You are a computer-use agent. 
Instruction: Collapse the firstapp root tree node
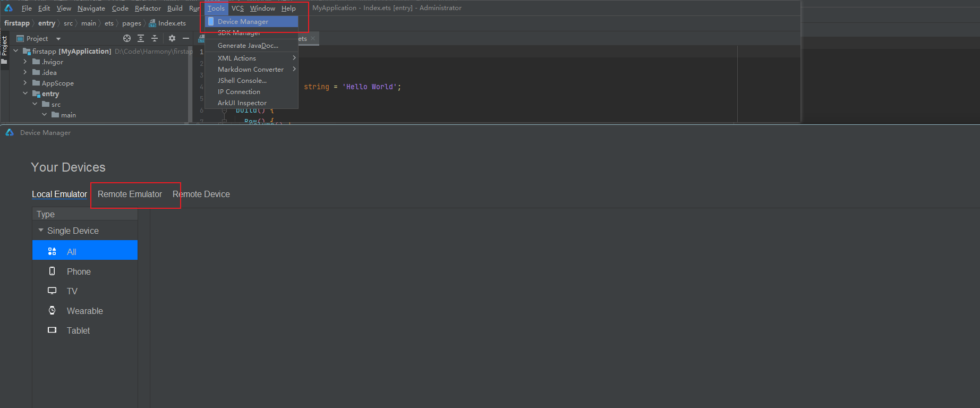[15, 51]
